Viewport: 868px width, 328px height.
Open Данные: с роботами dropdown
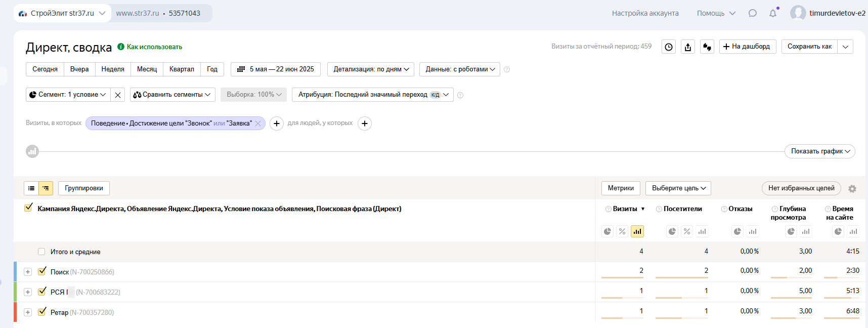(x=460, y=69)
